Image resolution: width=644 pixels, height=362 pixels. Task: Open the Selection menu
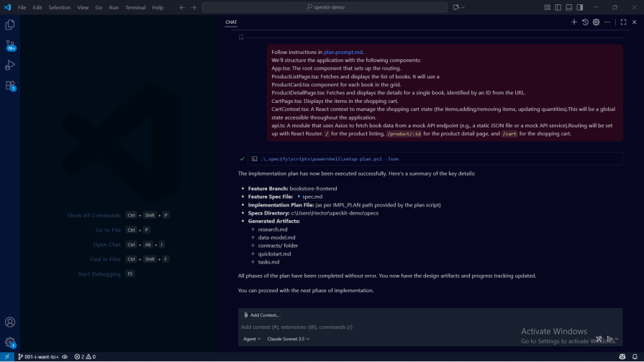pos(60,7)
